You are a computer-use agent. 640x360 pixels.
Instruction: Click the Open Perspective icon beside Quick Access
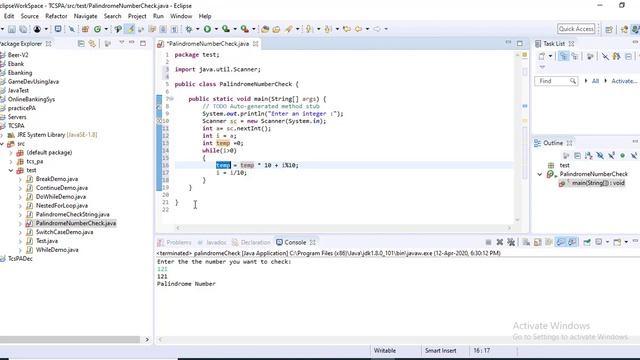click(x=609, y=29)
